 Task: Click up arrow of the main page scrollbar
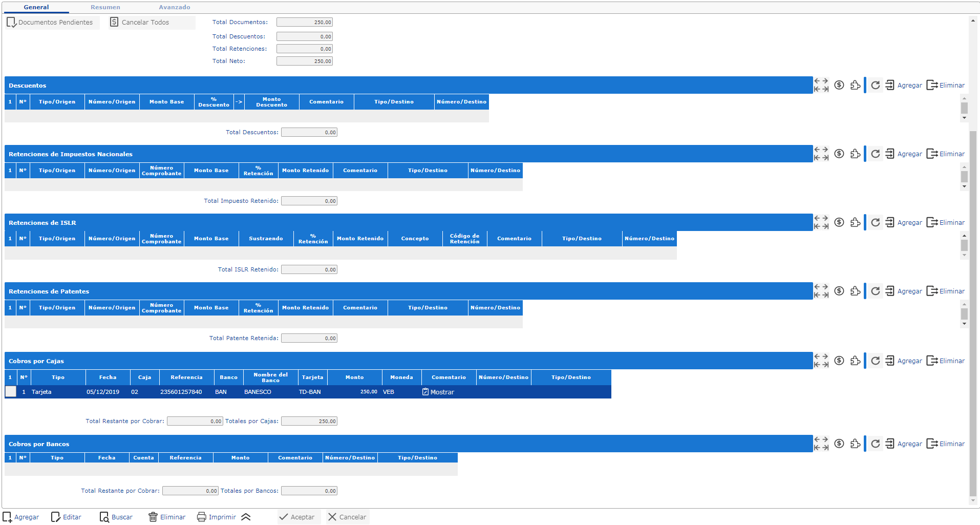[973, 21]
